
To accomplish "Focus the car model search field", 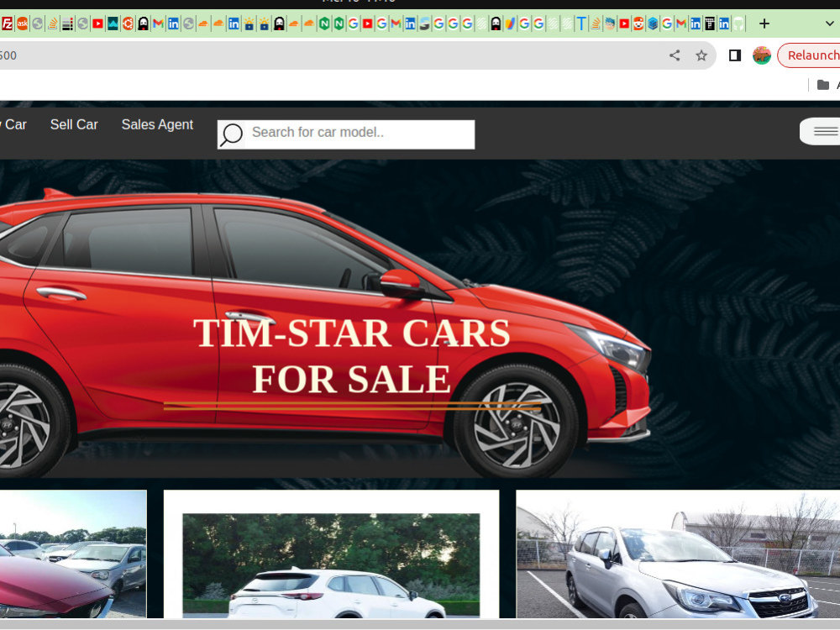I will [360, 133].
